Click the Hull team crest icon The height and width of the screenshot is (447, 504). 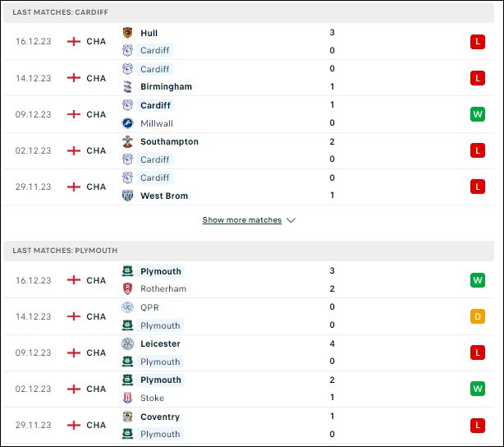coord(127,33)
